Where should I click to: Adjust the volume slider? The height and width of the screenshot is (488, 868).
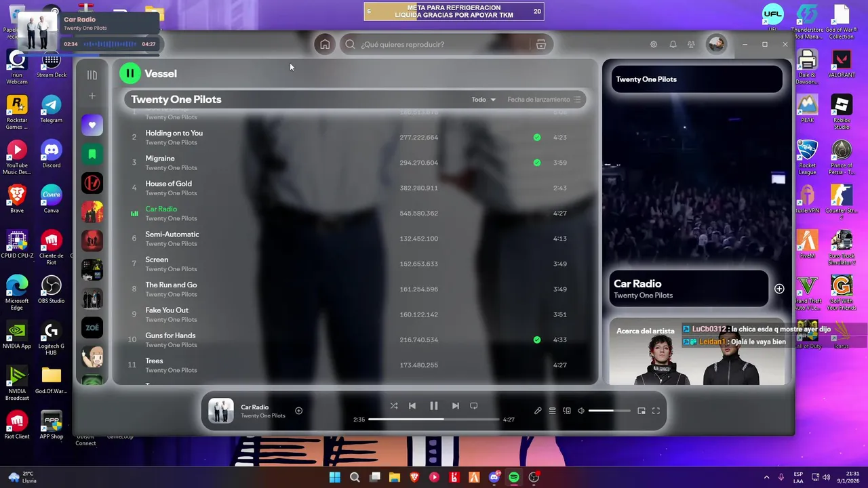[610, 411]
